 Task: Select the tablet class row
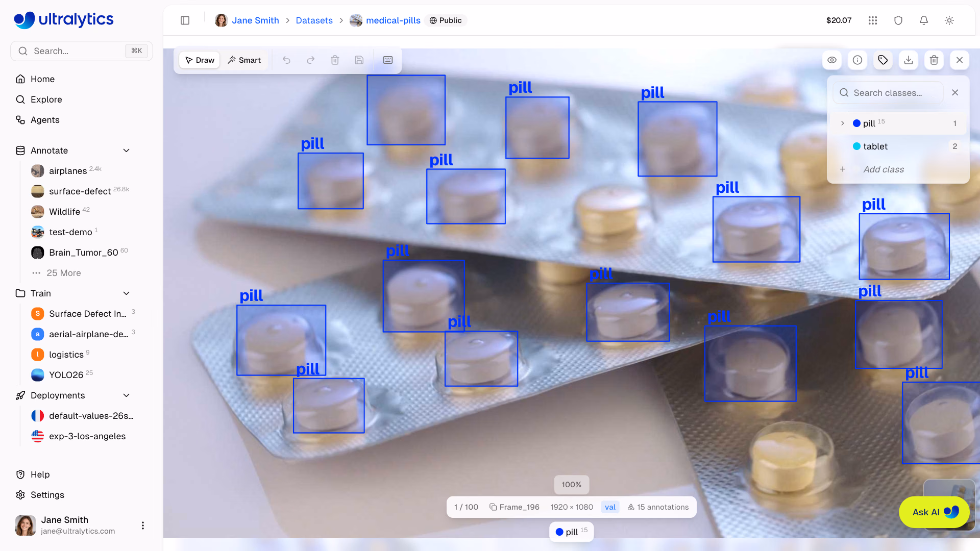(x=898, y=146)
